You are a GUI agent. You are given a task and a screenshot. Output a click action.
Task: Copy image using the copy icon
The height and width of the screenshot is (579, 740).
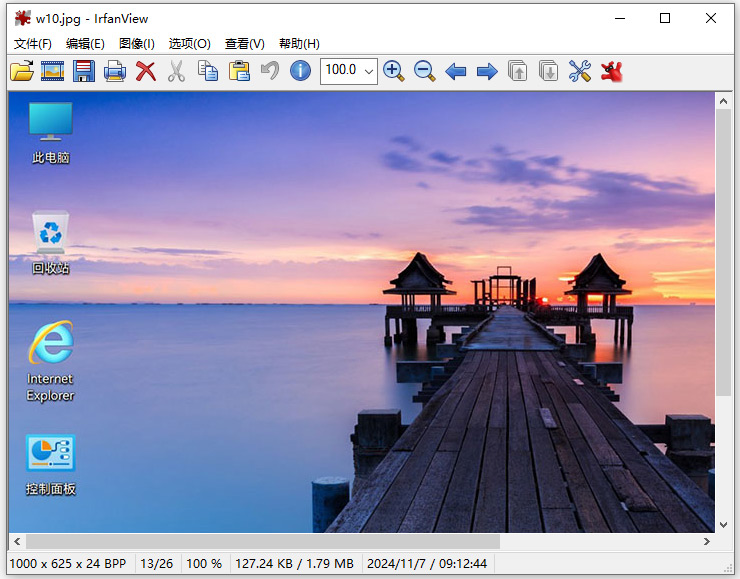pyautogui.click(x=208, y=71)
